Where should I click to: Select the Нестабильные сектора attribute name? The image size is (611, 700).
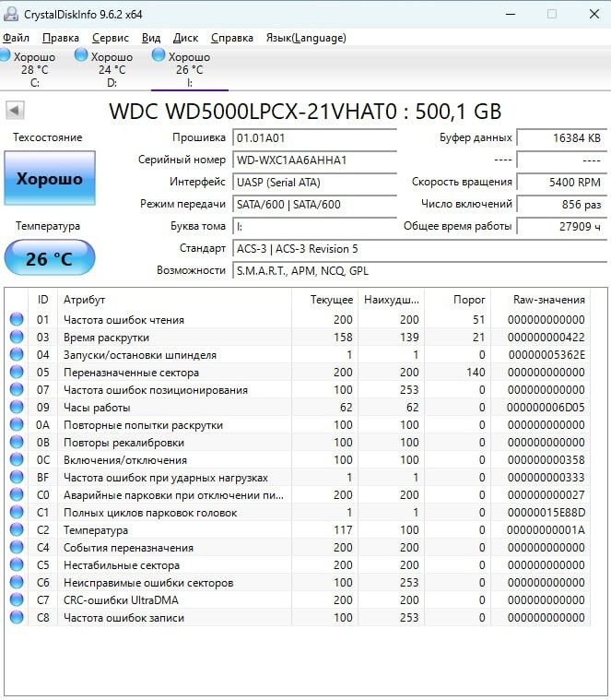pyautogui.click(x=122, y=565)
